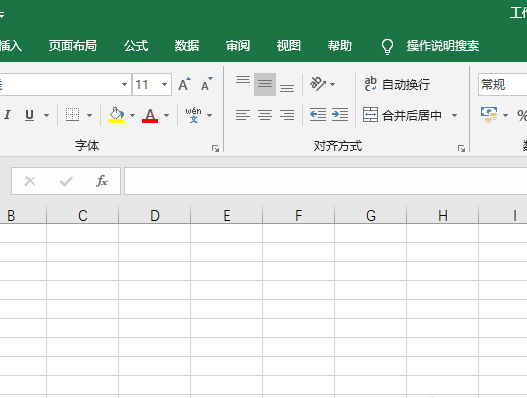Click the font size field showing 11
527x398 pixels.
[146, 84]
